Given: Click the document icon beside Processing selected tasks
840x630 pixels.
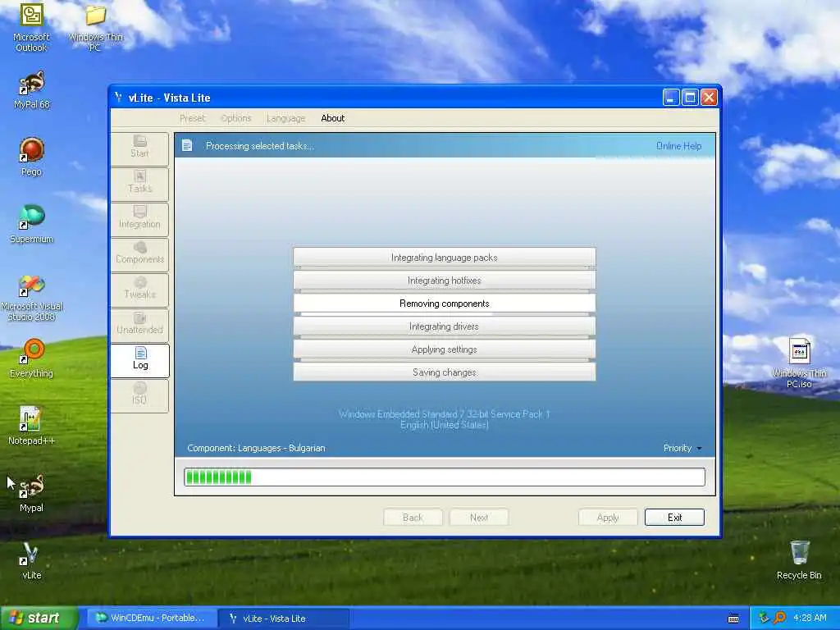Looking at the screenshot, I should (x=187, y=145).
